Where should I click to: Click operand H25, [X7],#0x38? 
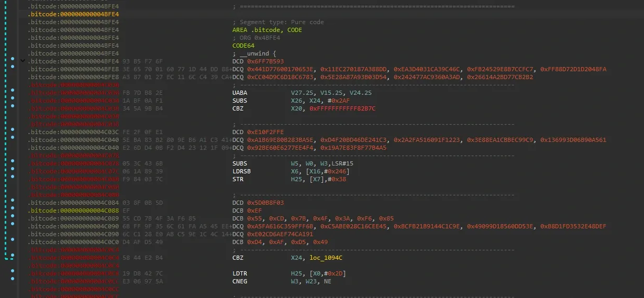coord(318,179)
